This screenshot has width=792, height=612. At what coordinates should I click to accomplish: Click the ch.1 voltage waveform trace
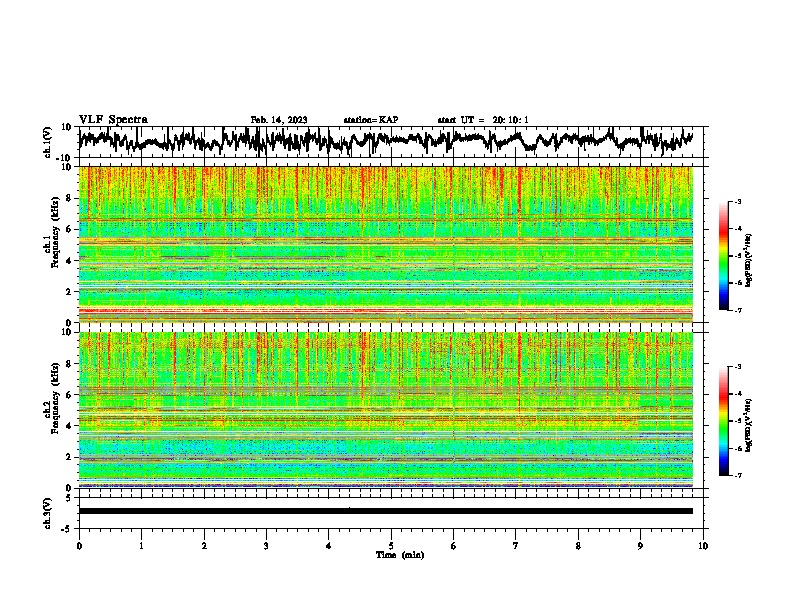tap(385, 141)
